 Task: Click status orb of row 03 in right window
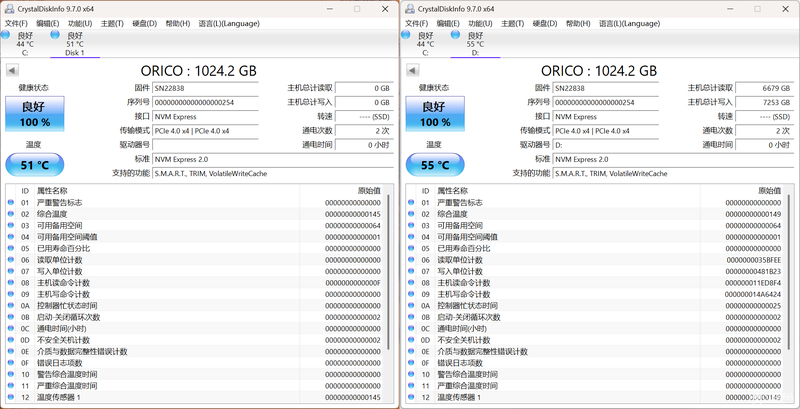point(411,225)
